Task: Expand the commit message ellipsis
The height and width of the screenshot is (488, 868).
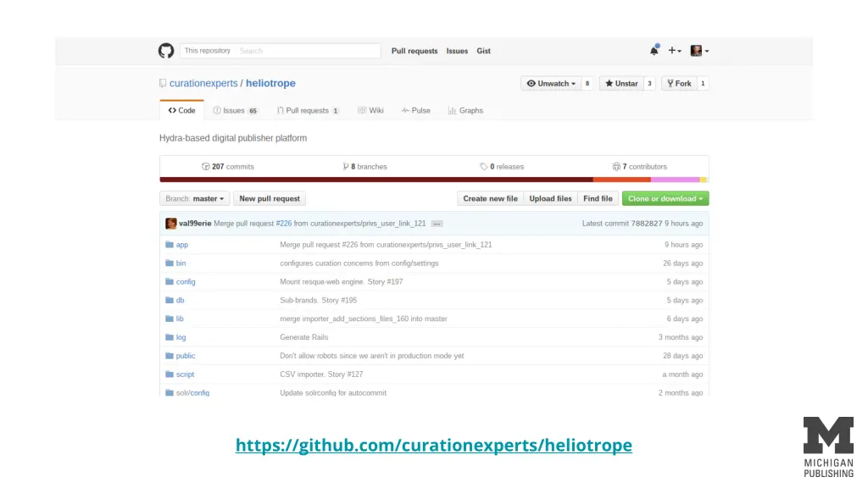Action: pyautogui.click(x=437, y=224)
